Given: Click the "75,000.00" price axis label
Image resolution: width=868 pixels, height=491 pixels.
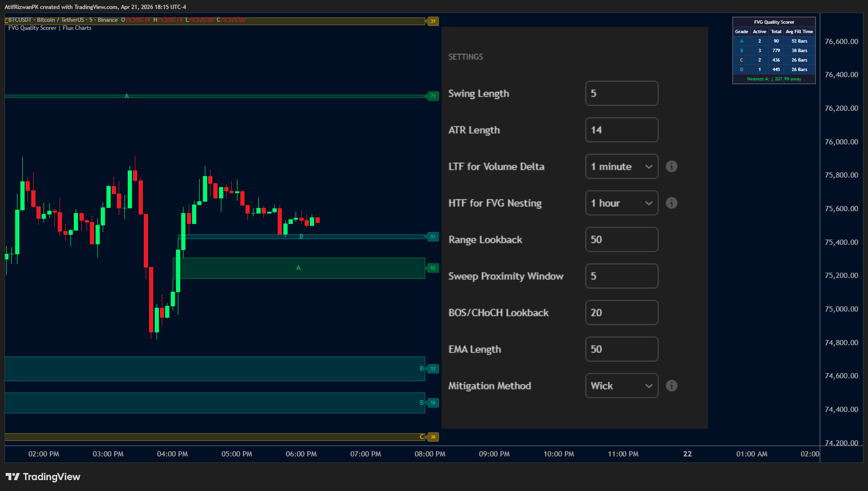Looking at the screenshot, I should tap(841, 309).
